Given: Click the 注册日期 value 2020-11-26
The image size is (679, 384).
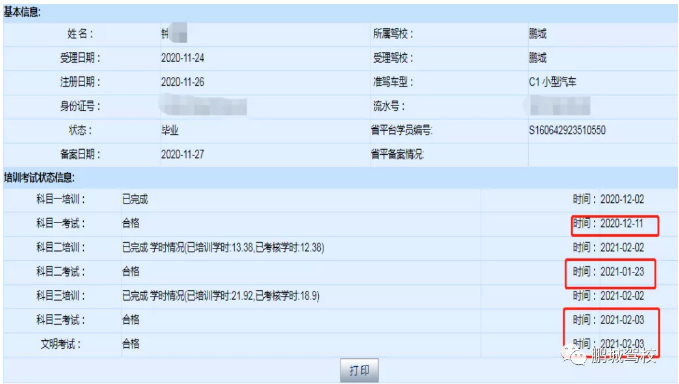Looking at the screenshot, I should [182, 82].
